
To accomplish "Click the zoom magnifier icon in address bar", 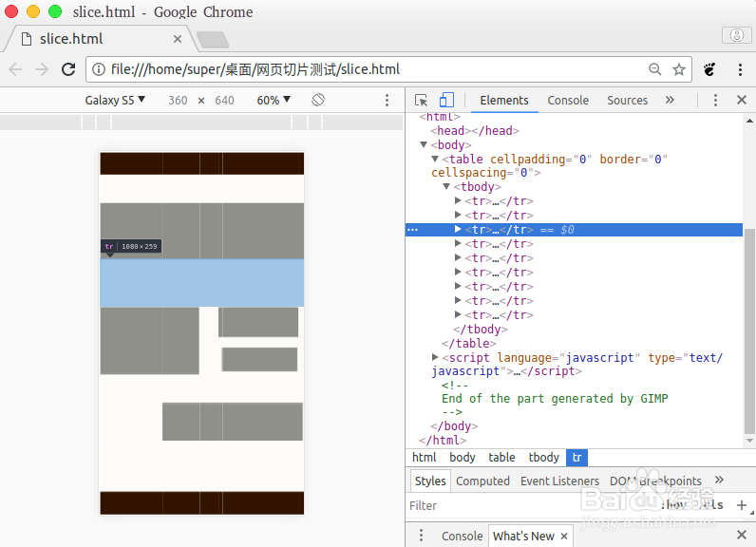I will [655, 69].
